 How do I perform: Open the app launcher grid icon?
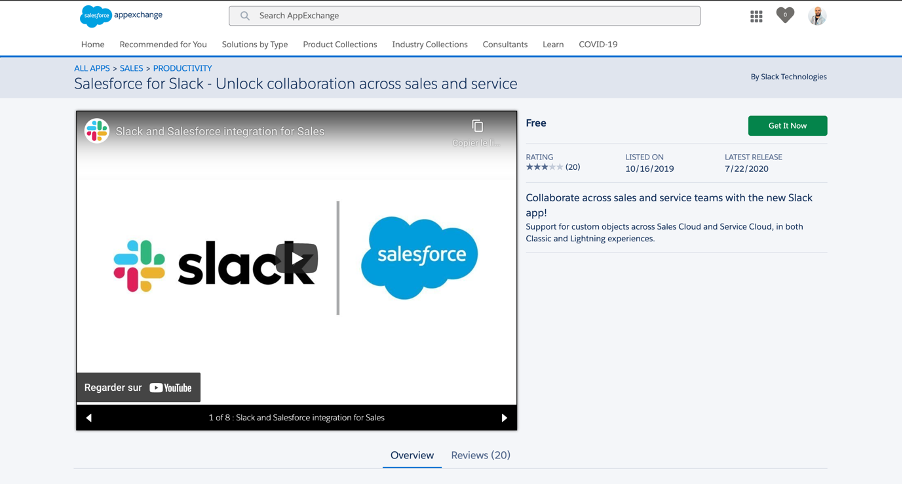coord(756,16)
